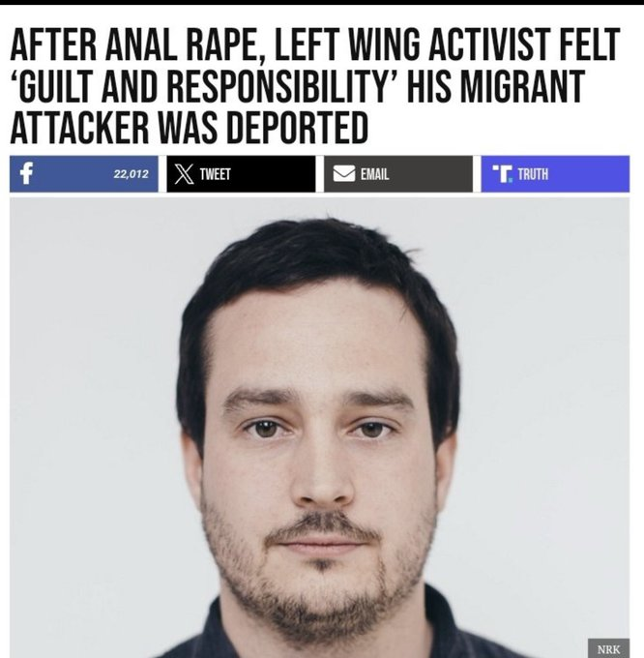The image size is (644, 658).
Task: Share to Truth Social via TRUTH label
Action: pos(533,174)
